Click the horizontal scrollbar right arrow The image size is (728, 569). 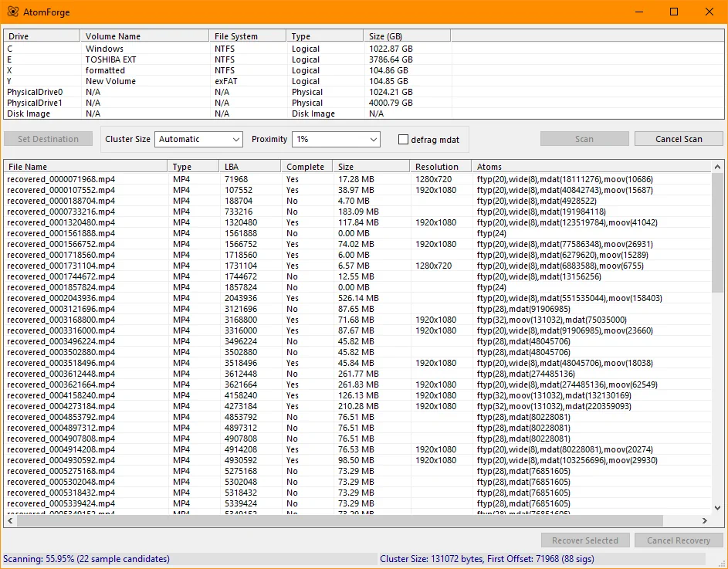coord(704,521)
